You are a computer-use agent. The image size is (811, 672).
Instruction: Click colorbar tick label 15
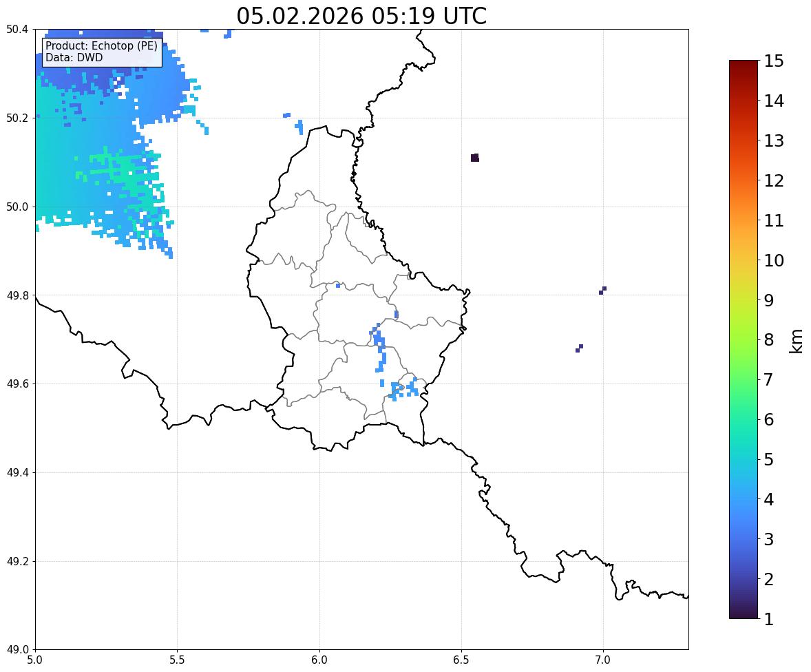click(x=774, y=61)
